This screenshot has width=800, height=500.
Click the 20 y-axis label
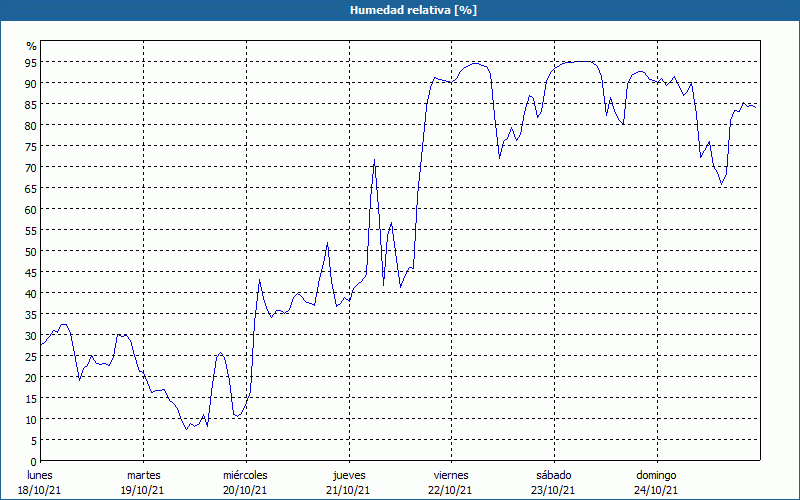(x=31, y=378)
